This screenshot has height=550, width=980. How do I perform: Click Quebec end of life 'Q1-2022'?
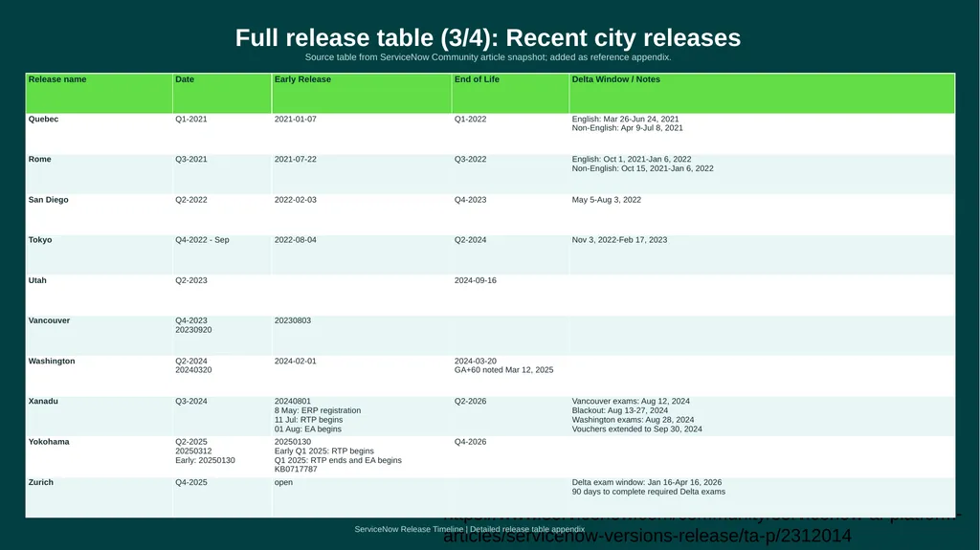coord(470,119)
